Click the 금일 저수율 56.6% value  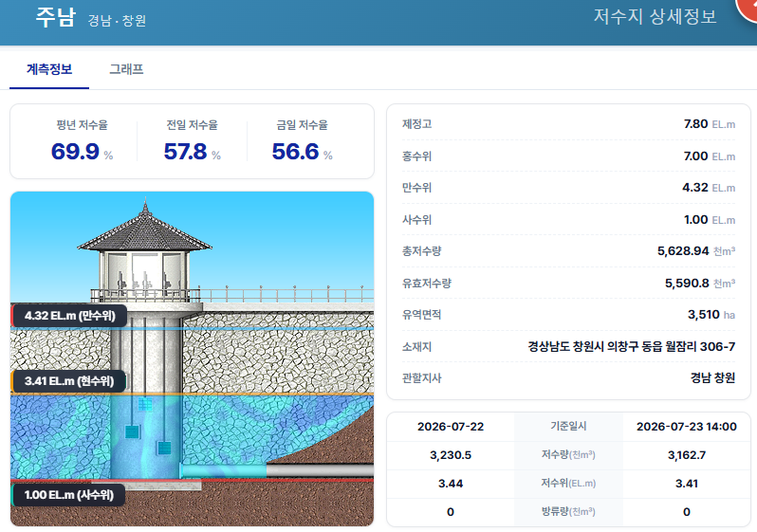coord(302,151)
